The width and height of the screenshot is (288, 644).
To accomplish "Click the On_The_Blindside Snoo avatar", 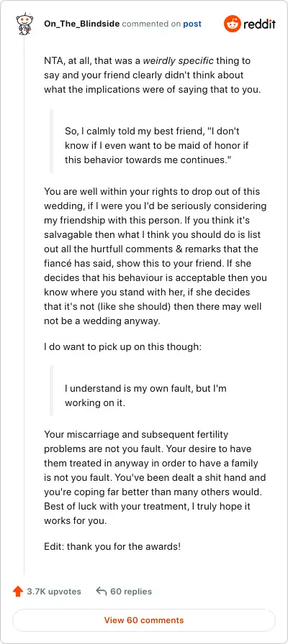I will [x=24, y=24].
